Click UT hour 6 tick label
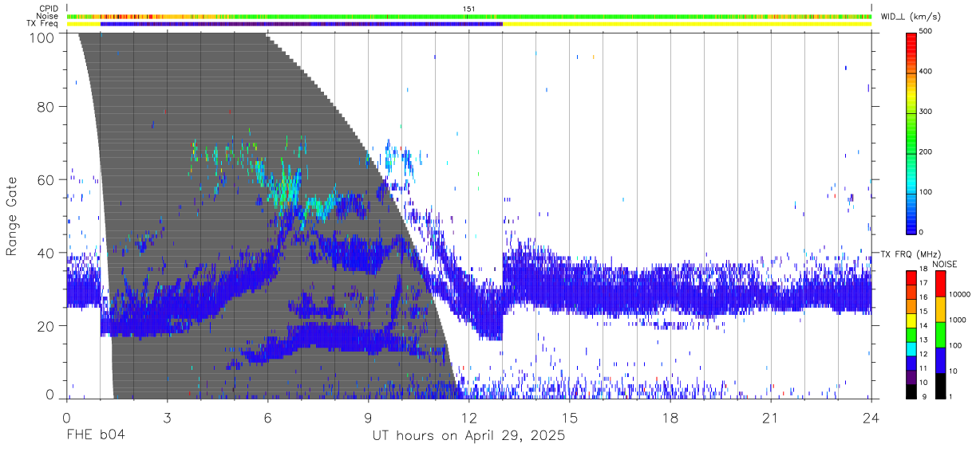The image size is (980, 452). coord(267,418)
